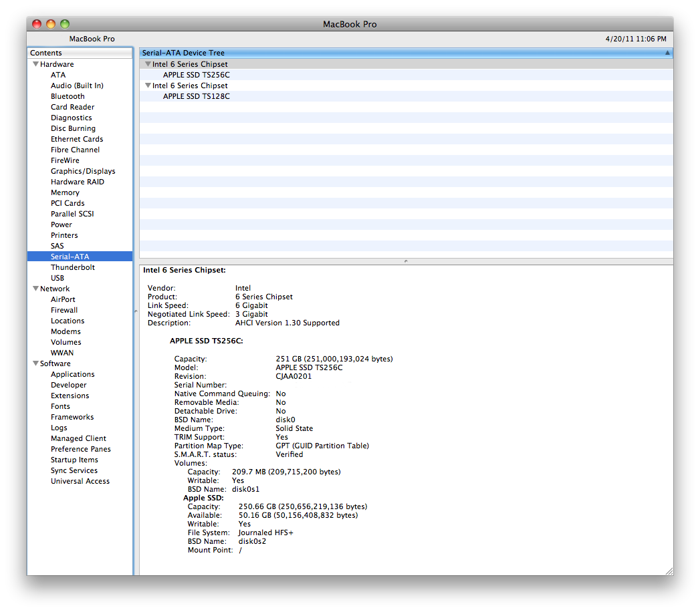Click the 251 GB capacity value
Viewport: 700px width, 612px height.
click(334, 359)
